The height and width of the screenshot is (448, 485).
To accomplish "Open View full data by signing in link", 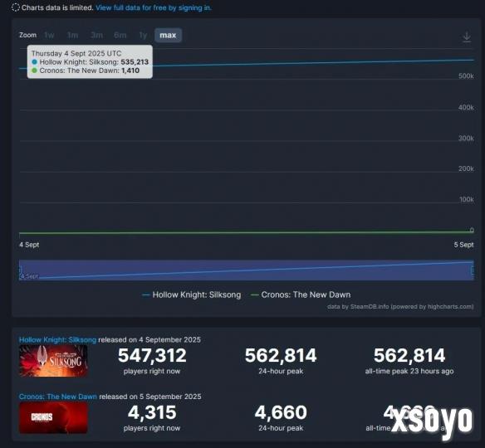I will (154, 7).
